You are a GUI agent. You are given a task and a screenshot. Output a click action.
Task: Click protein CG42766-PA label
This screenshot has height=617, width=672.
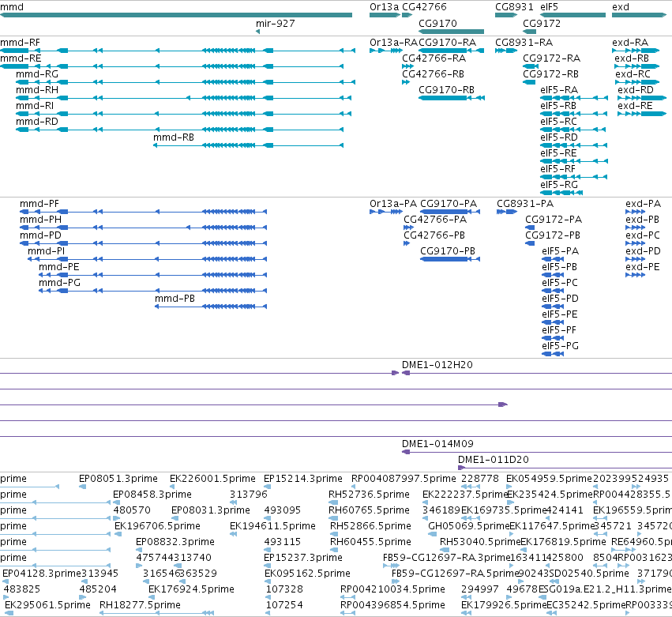[435, 220]
